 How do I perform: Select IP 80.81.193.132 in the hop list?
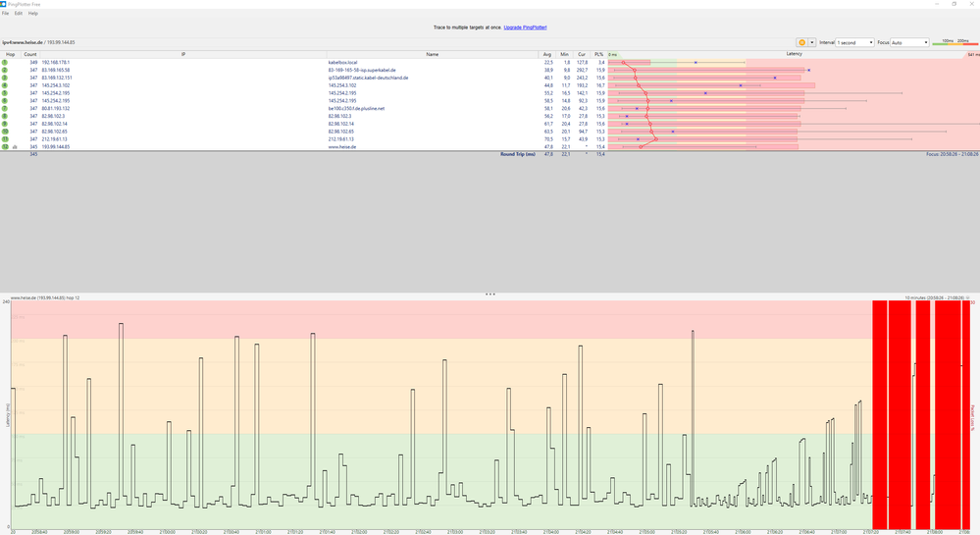(x=56, y=108)
